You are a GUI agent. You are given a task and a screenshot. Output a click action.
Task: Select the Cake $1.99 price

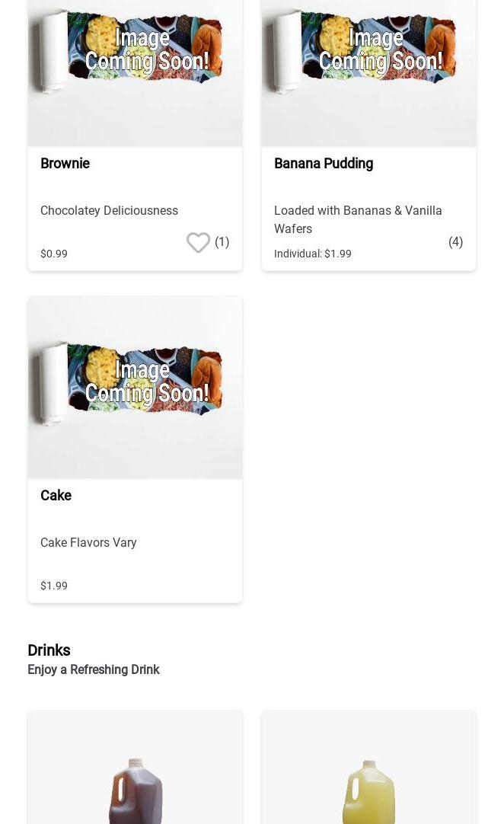click(x=54, y=586)
